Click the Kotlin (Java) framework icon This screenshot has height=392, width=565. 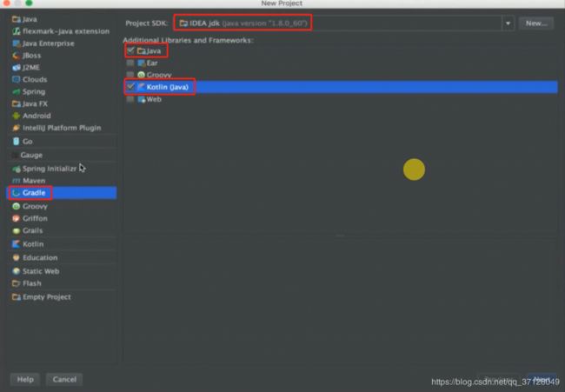pos(141,87)
